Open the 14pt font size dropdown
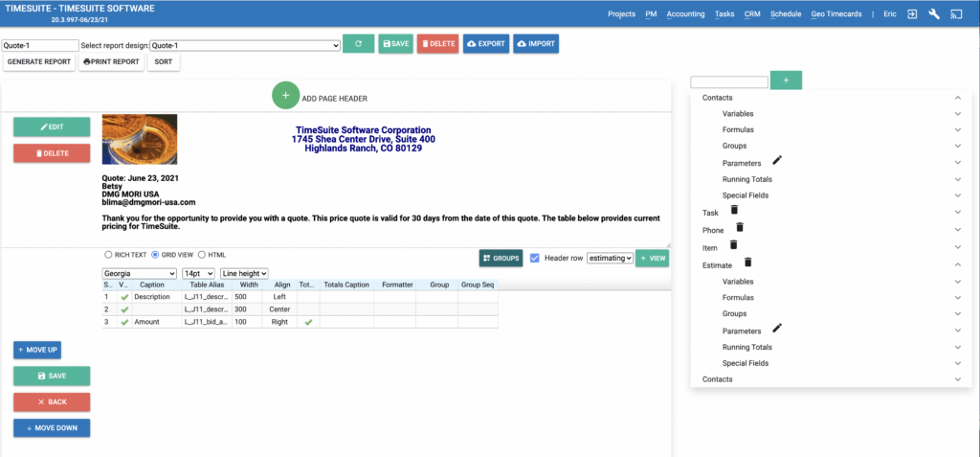Viewport: 980px width, 457px height. click(198, 274)
